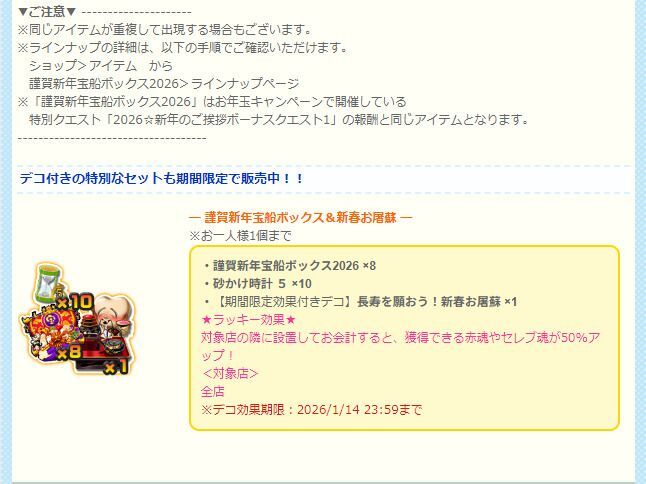Click the ×8 quantity badge
Screen dimensions: 646x484
tap(68, 353)
